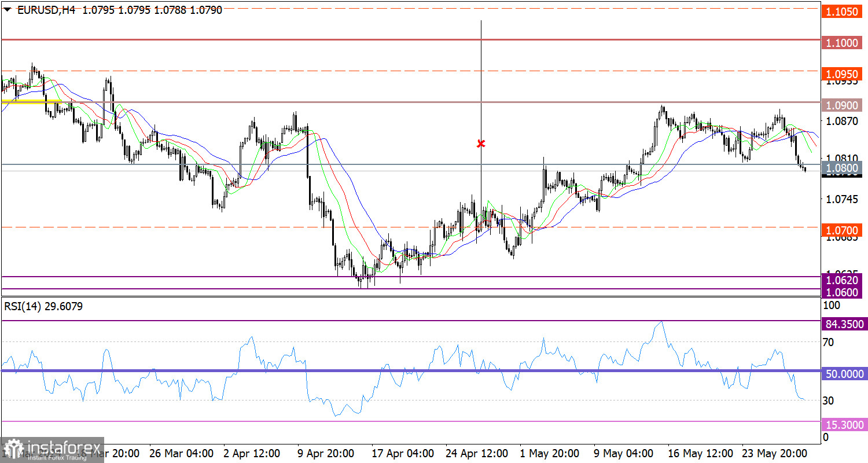Select the red X marker on chart
The image size is (868, 463).
(x=480, y=143)
